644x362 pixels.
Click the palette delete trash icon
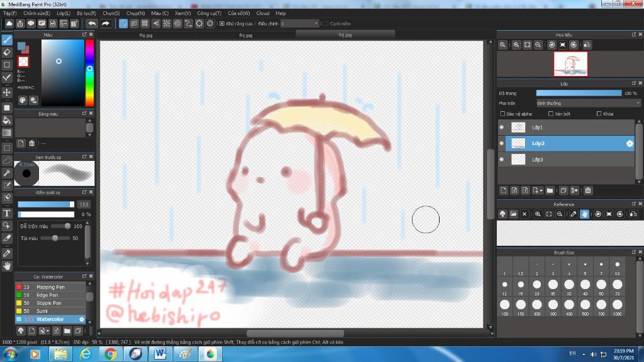point(31,143)
